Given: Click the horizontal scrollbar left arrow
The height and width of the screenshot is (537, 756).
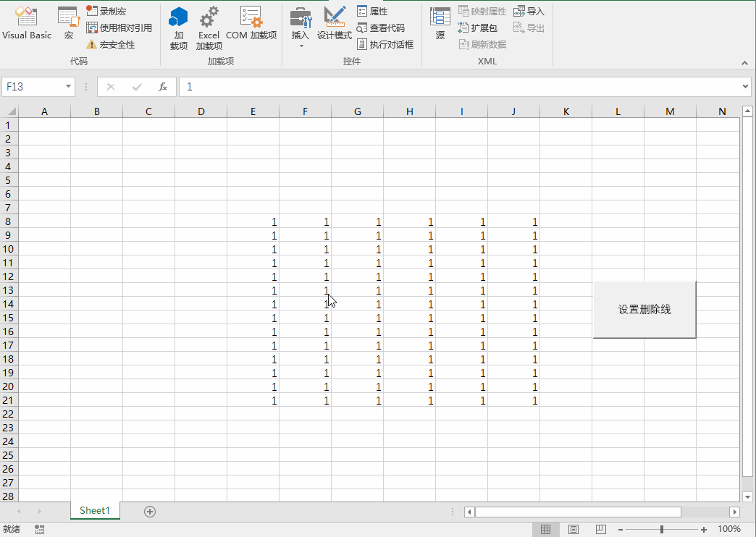Looking at the screenshot, I should coord(470,512).
